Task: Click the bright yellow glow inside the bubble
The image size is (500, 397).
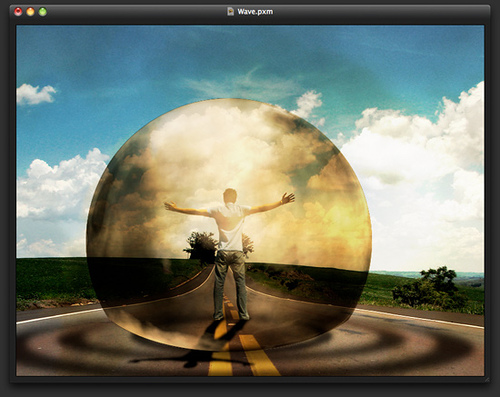Action: click(340, 217)
